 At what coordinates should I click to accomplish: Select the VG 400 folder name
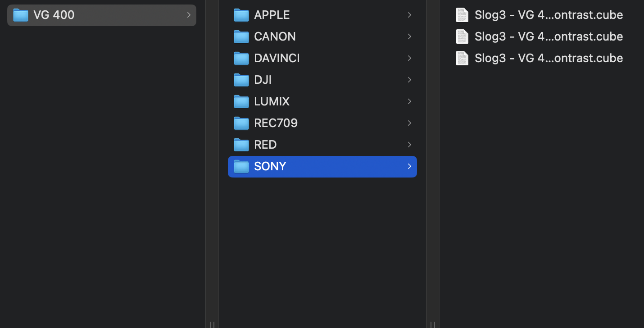tap(54, 15)
